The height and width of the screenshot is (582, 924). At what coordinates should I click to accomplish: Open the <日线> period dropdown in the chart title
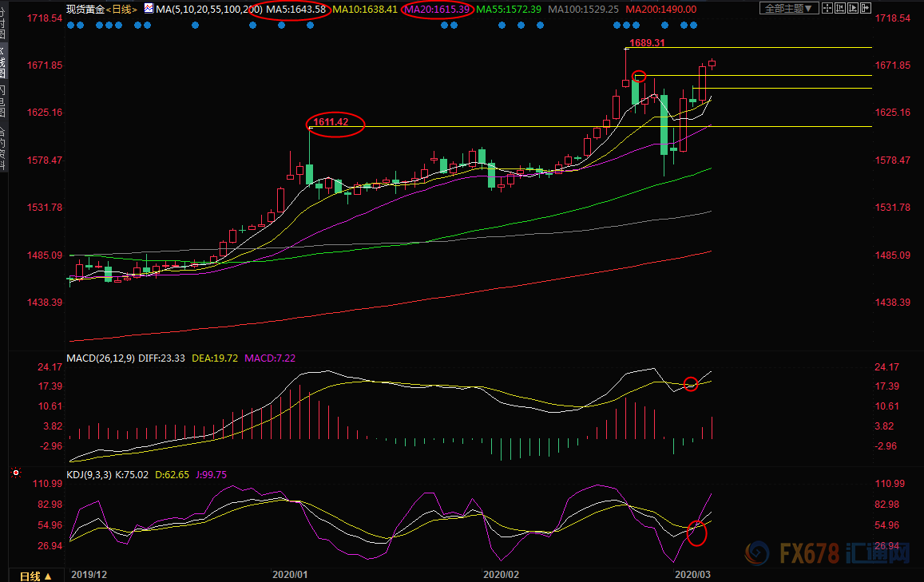(121, 9)
